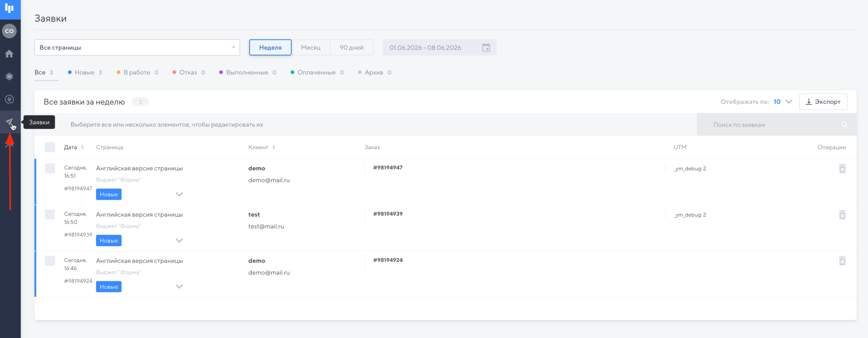Viewport: 868px width, 338px height.
Task: Select all requests with header checkbox
Action: (50, 147)
